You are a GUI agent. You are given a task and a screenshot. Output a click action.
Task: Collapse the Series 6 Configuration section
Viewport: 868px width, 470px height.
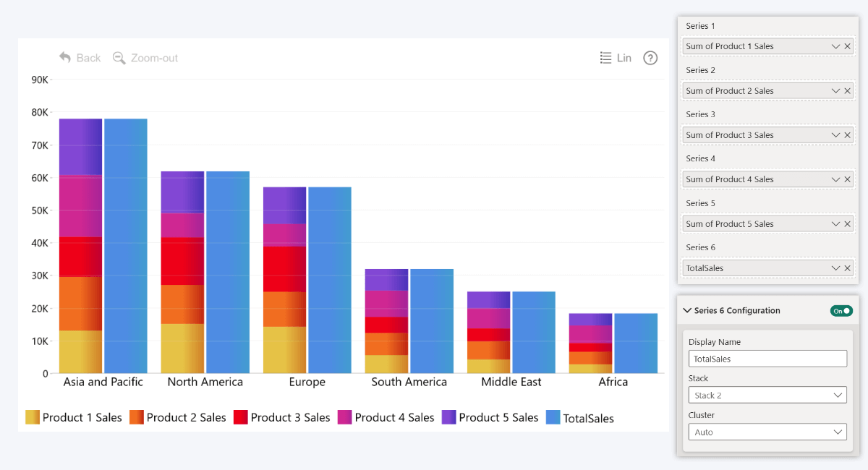click(x=686, y=311)
